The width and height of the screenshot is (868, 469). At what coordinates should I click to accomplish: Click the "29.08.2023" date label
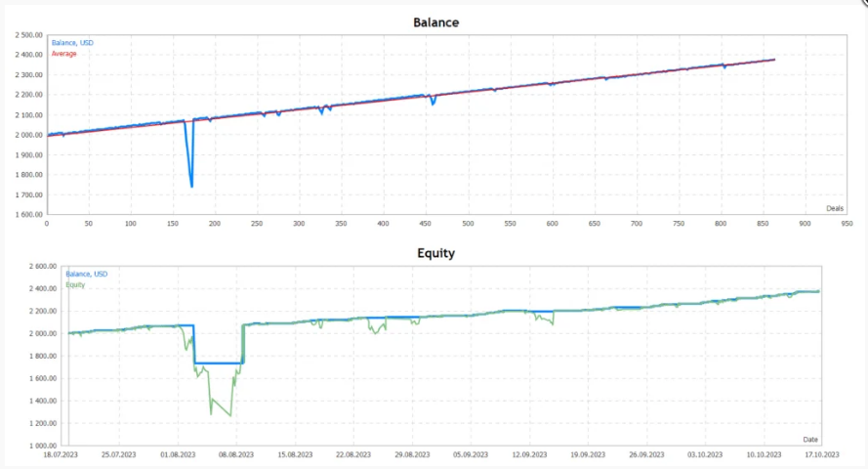coord(412,454)
